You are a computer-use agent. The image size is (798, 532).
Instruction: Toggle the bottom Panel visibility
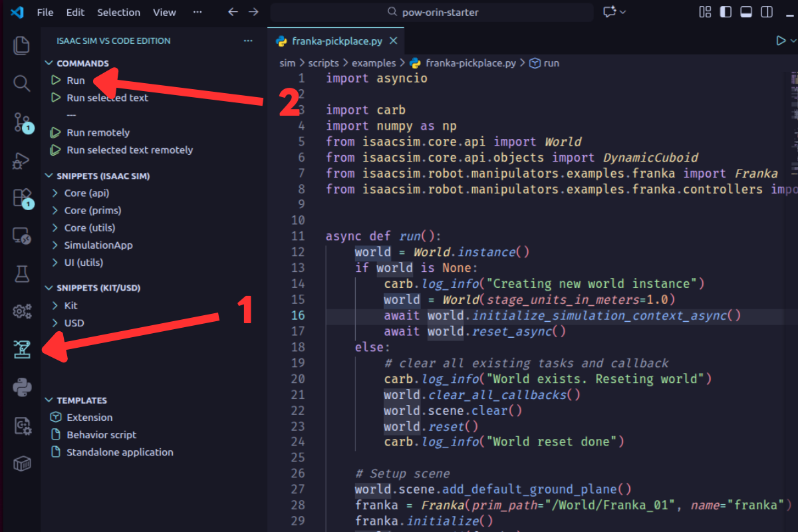click(x=746, y=11)
